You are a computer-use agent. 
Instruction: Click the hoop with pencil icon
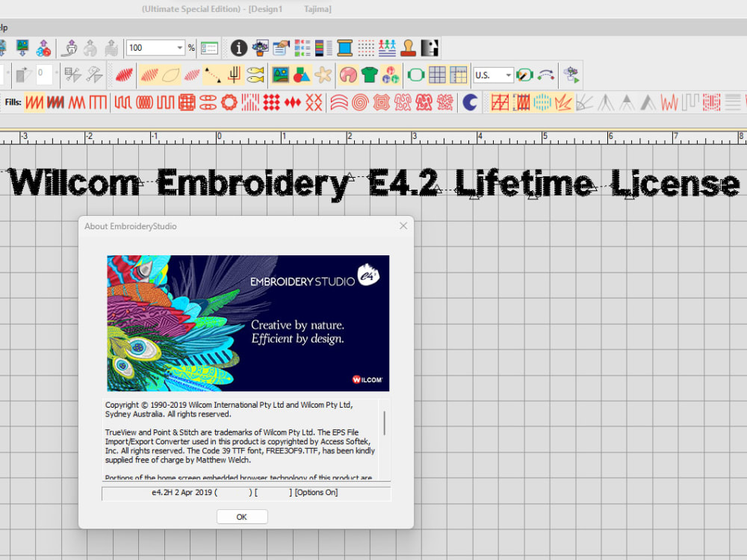pos(524,75)
